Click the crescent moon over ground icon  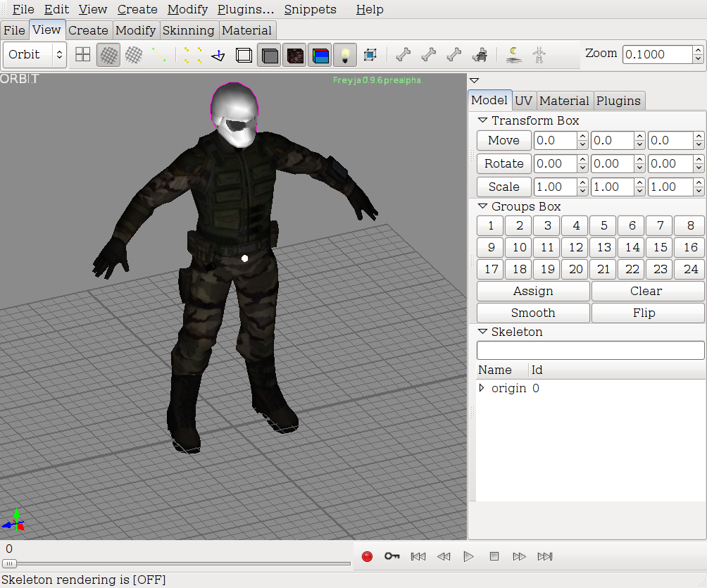[513, 54]
